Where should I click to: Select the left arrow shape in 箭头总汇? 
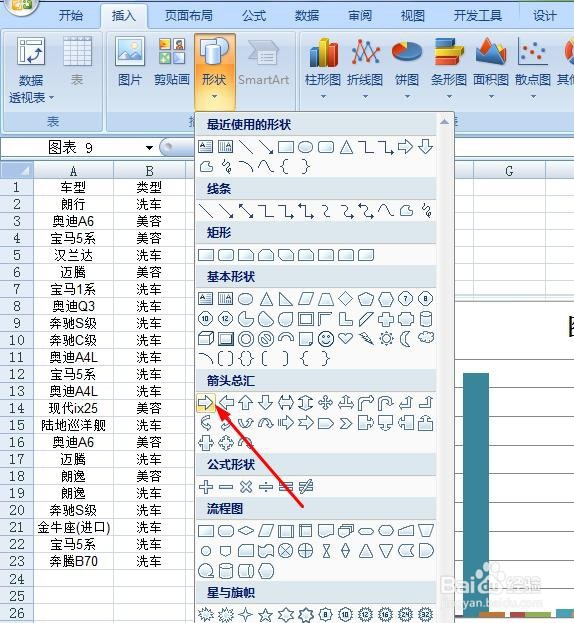point(226,402)
